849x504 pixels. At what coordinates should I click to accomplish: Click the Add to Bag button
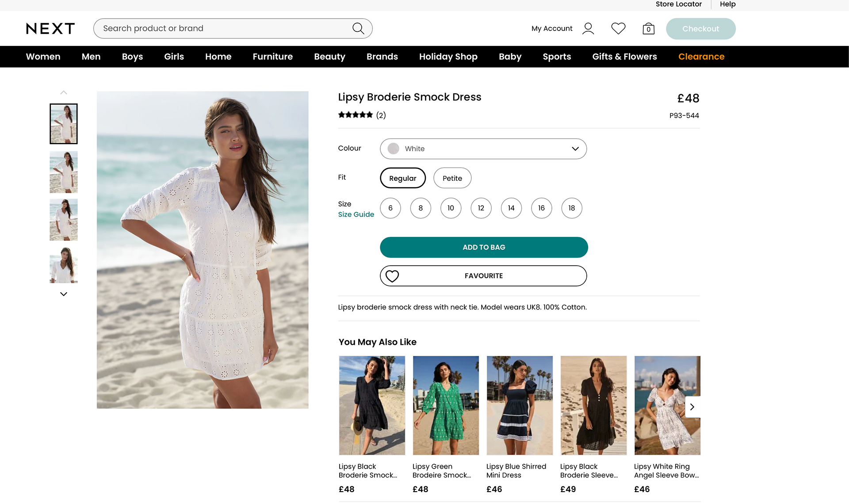coord(484,247)
